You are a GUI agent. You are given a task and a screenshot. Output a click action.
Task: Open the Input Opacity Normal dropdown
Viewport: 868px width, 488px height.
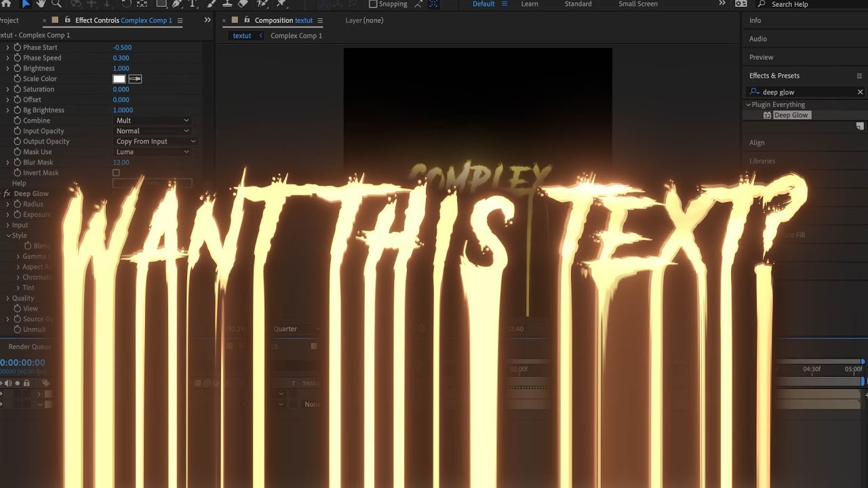(x=153, y=131)
